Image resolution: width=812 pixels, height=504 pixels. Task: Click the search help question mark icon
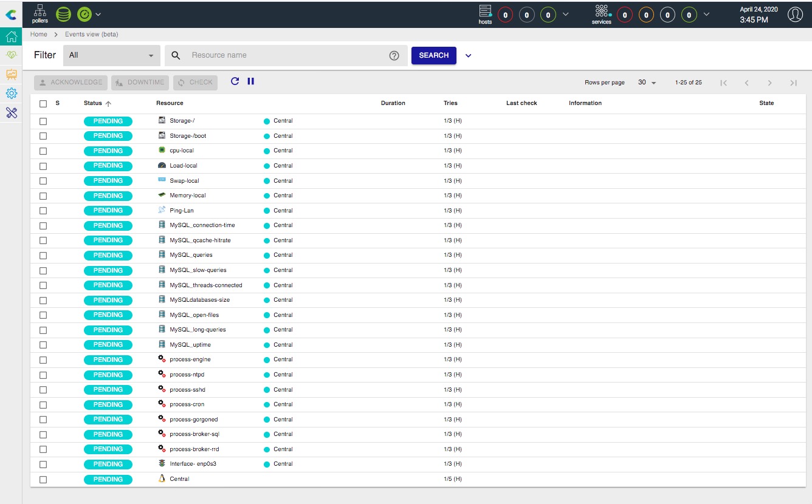[x=394, y=55]
